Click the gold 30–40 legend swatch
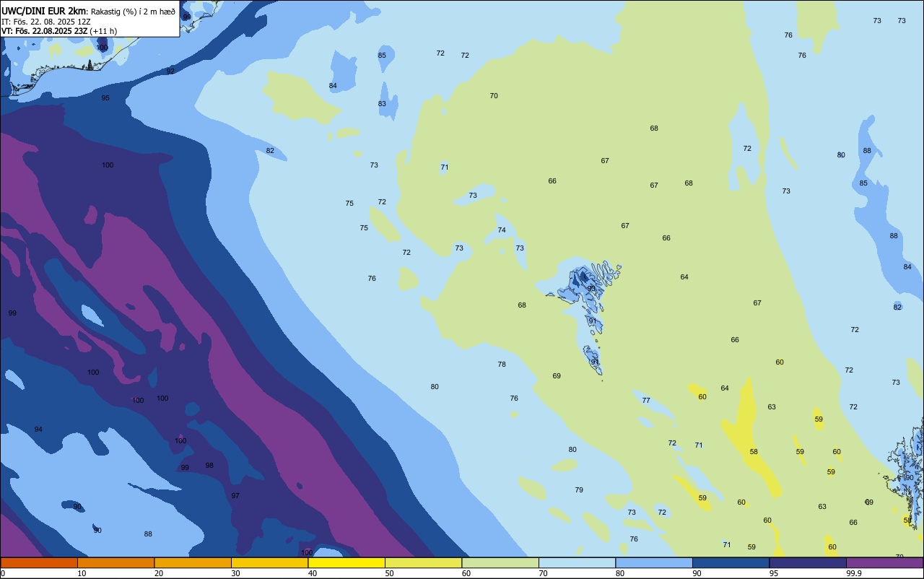 pos(270,562)
